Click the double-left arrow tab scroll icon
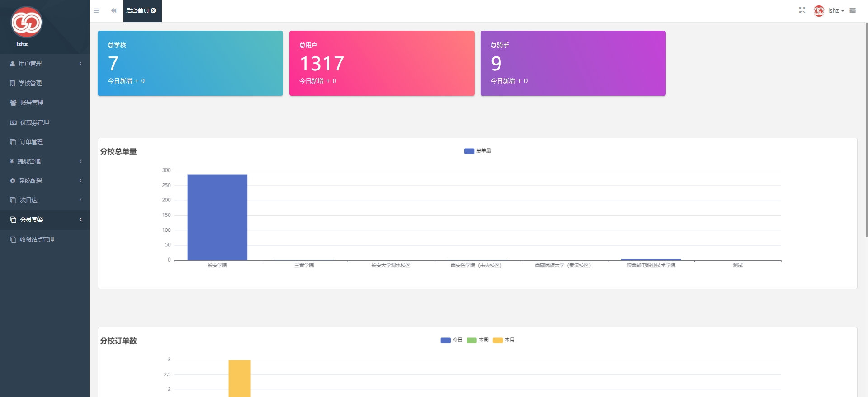 click(x=113, y=11)
